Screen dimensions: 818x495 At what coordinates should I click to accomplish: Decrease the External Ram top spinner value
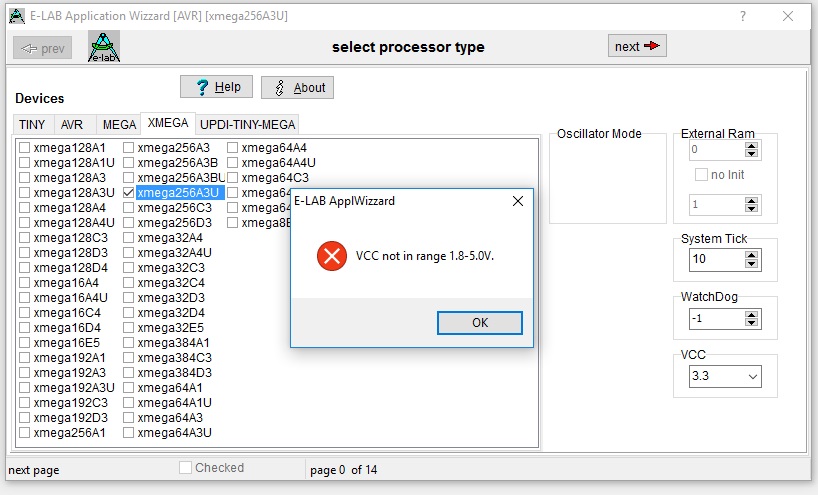coord(751,154)
